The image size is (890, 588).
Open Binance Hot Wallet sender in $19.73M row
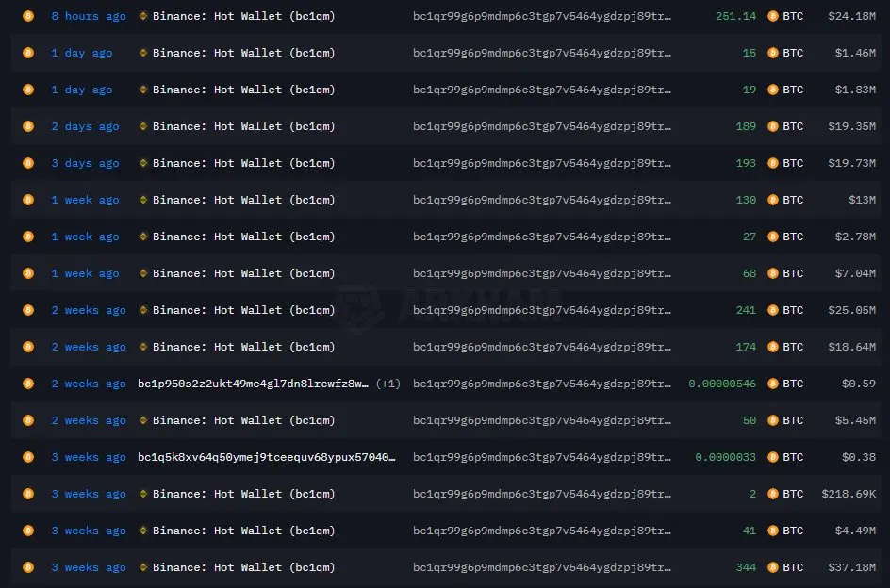pyautogui.click(x=243, y=163)
